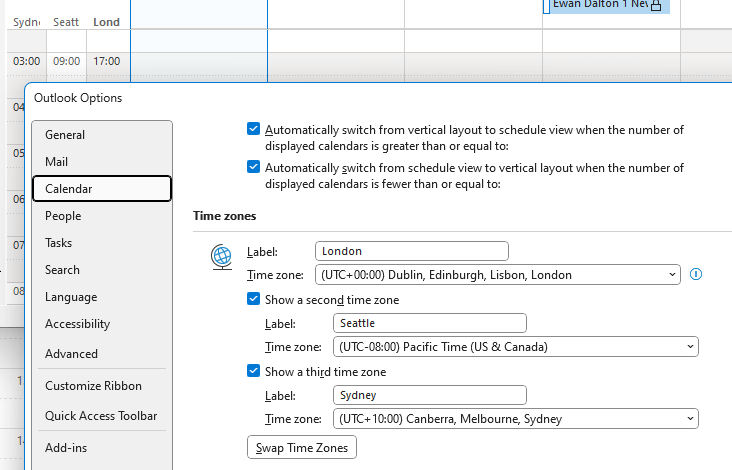Viewport: 732px width, 470px height.
Task: Open the Dublin, Edinburgh, Lisbon, London time zone dropdown
Action: 498,274
